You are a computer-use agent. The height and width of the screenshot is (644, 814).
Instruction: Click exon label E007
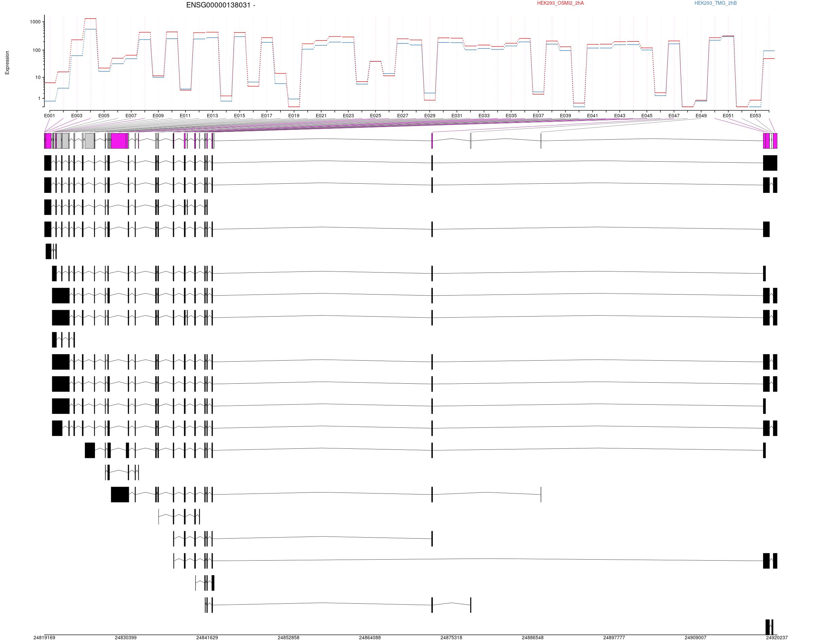point(131,116)
